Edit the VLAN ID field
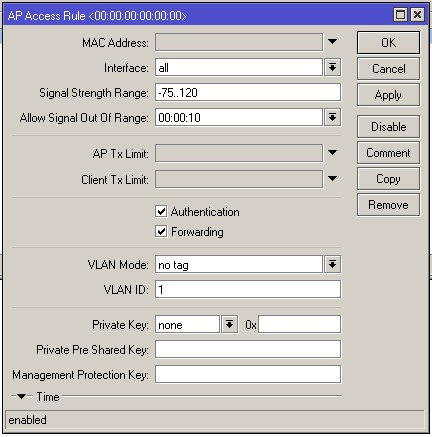 [x=248, y=289]
